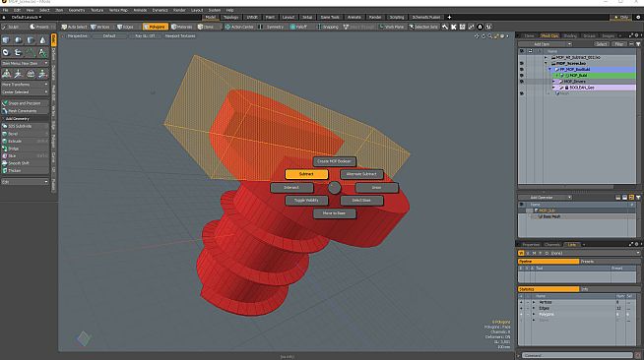This screenshot has height=360, width=644.
Task: Toggle visibility eye for MOP_Screw.lxo
Action: click(522, 64)
